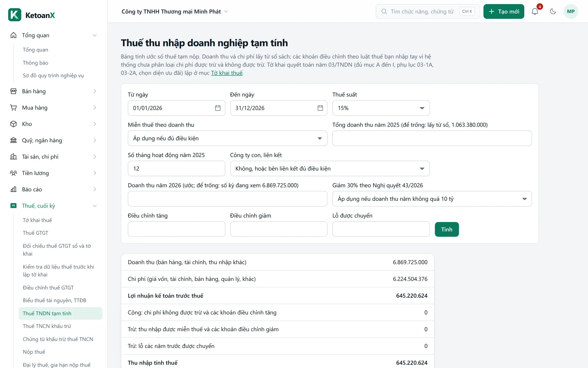Click the Tính button
588x368 pixels.
(447, 229)
